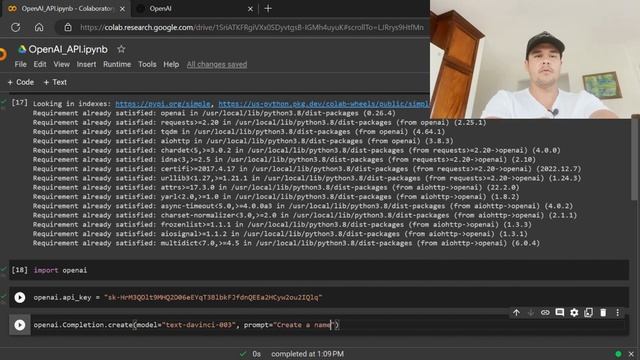Viewport: 640px width, 360px height.
Task: Open the pypi.org/simple link
Action: 163,104
